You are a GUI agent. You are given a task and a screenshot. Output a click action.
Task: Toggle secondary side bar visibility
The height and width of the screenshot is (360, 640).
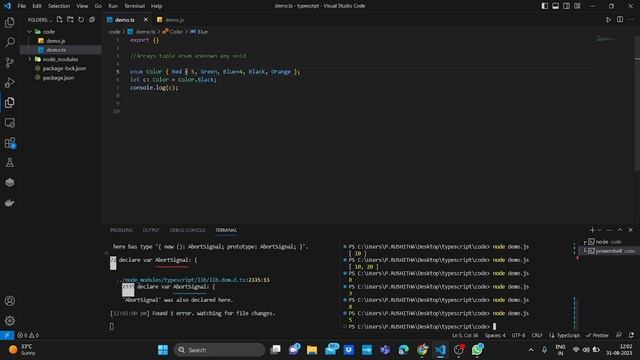click(567, 6)
